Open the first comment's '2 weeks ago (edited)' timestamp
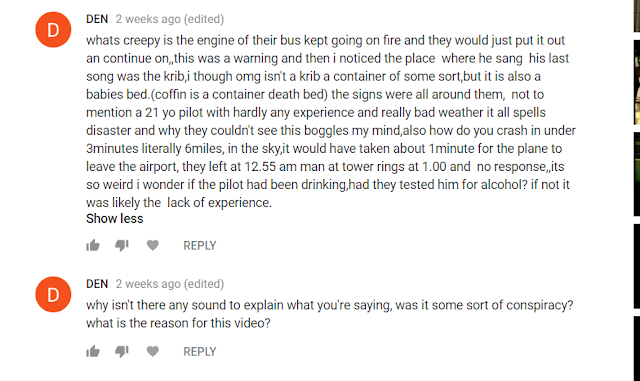This screenshot has height=381, width=640. (170, 19)
